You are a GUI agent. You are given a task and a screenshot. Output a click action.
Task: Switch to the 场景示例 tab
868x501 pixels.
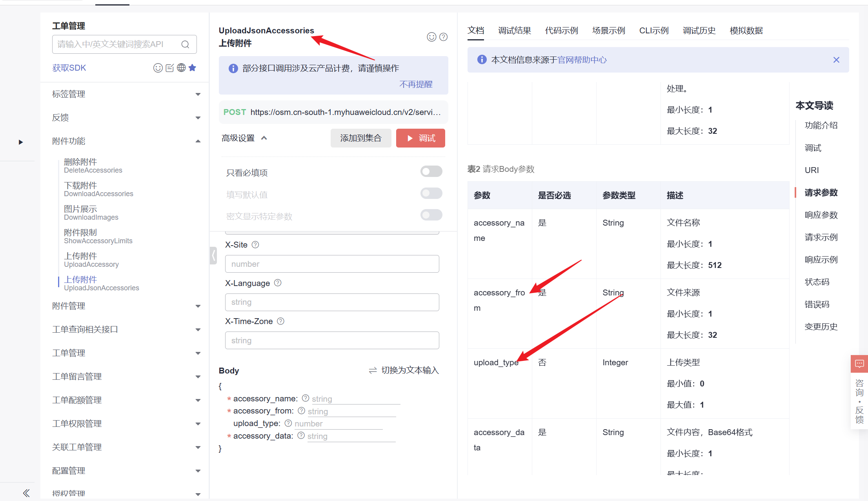click(x=609, y=31)
